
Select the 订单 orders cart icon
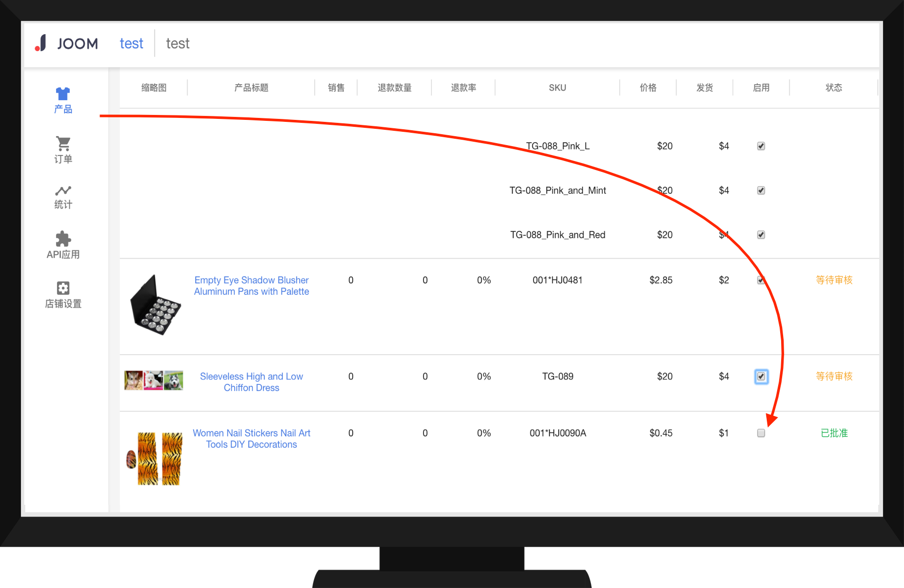62,149
